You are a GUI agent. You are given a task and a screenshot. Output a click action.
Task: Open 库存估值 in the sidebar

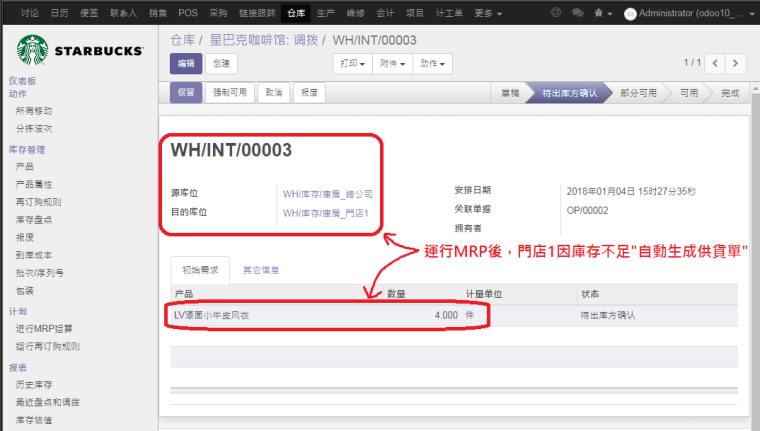click(34, 420)
